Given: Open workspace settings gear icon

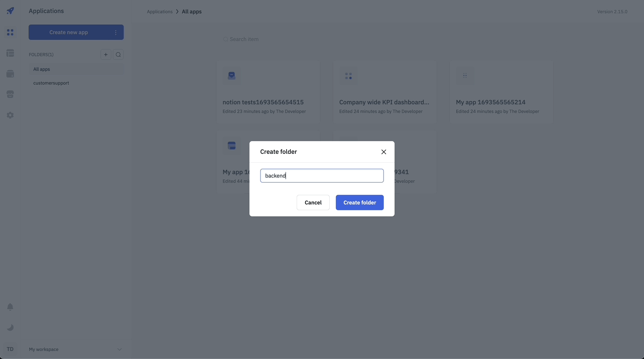Looking at the screenshot, I should pyautogui.click(x=10, y=115).
